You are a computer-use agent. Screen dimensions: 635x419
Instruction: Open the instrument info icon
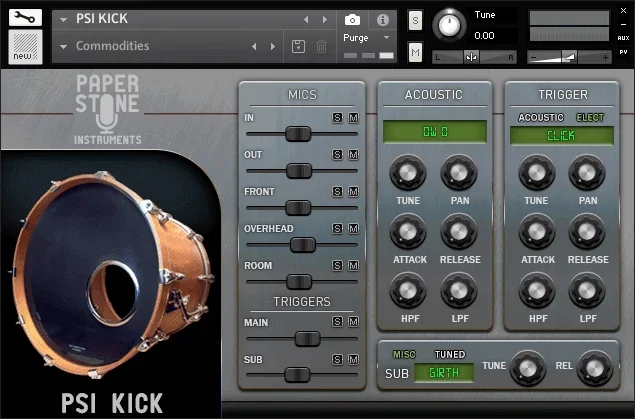click(383, 20)
